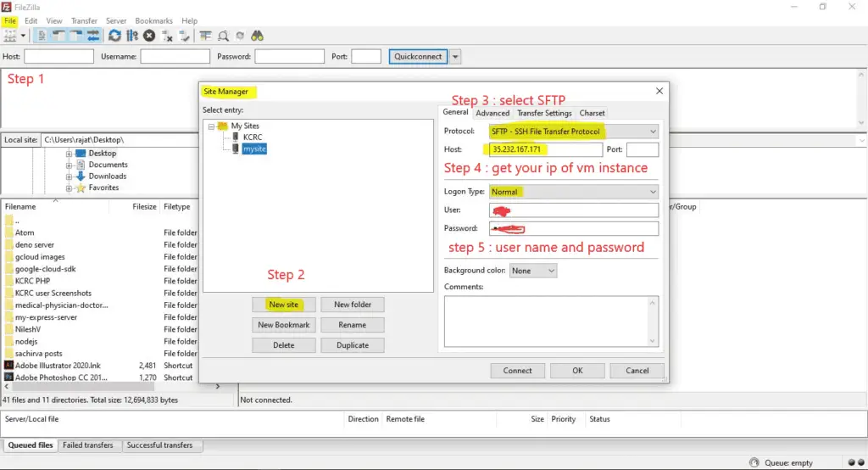Open the Site Manager toolbar icon
The width and height of the screenshot is (868, 470).
tap(10, 36)
